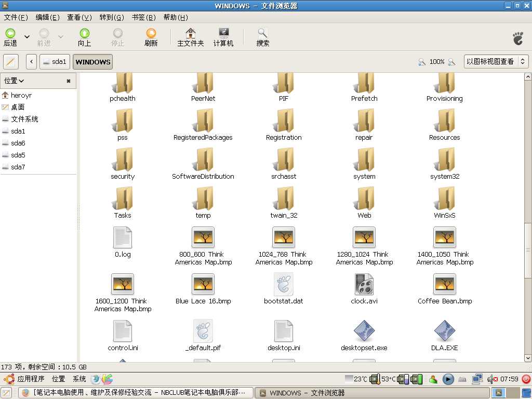Close the sidebar panel with x button
The height and width of the screenshot is (399, 532).
point(69,81)
